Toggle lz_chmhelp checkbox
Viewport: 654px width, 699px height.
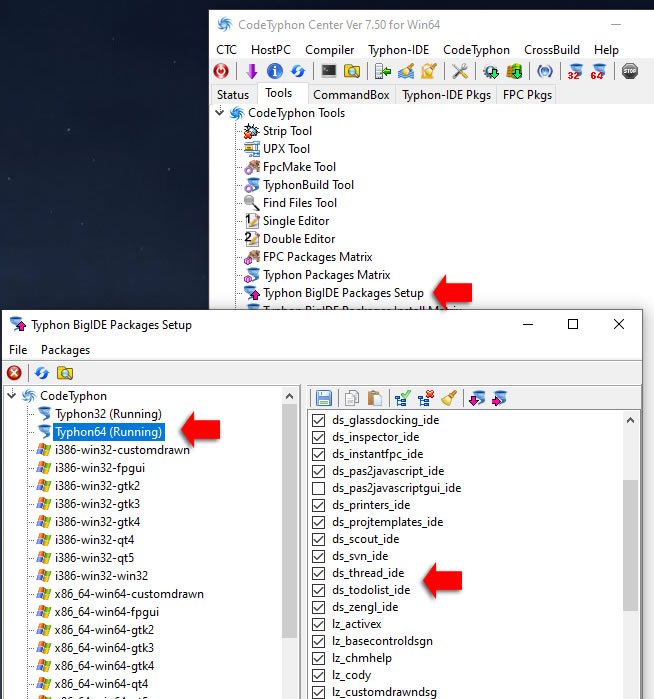318,658
